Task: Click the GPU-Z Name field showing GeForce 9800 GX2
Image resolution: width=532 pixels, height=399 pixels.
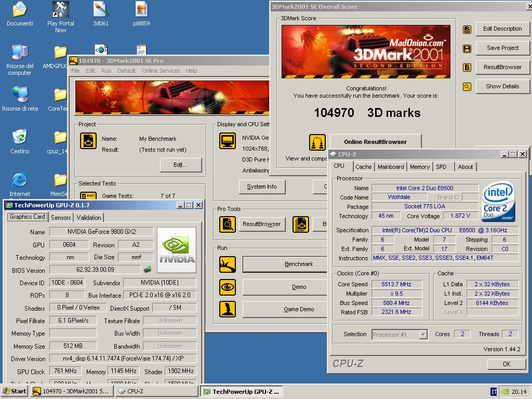Action: click(101, 232)
